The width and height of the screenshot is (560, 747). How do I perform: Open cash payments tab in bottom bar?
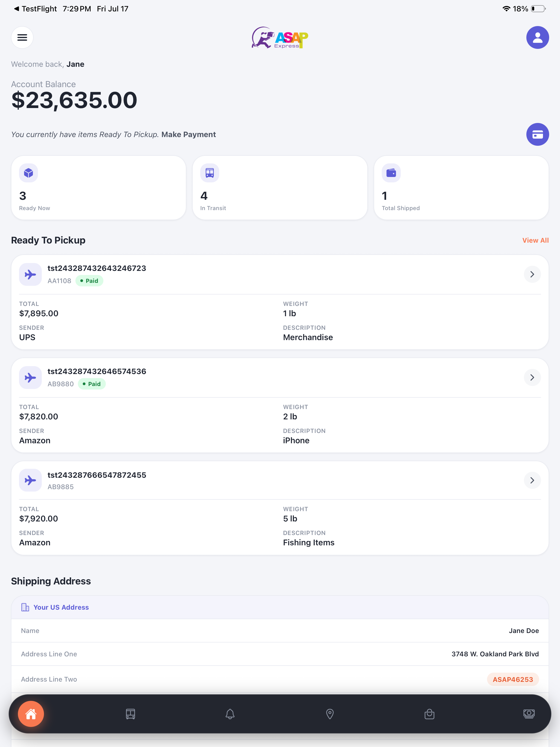529,714
